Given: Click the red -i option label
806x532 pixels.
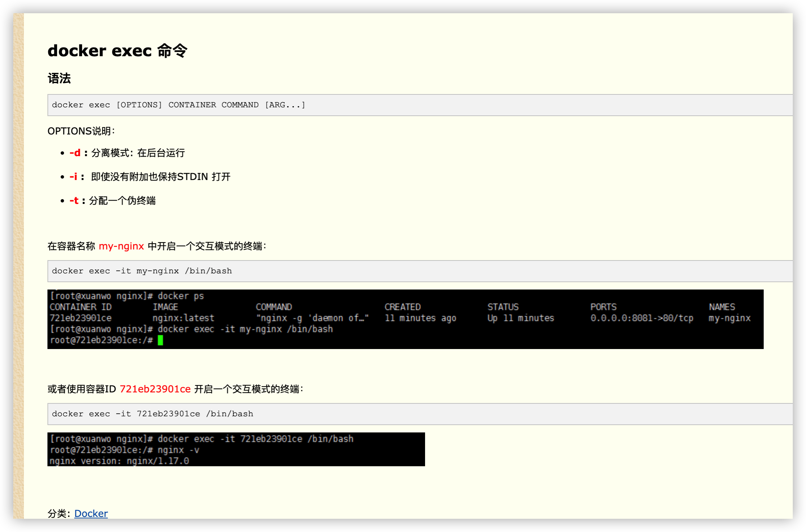Looking at the screenshot, I should point(73,177).
